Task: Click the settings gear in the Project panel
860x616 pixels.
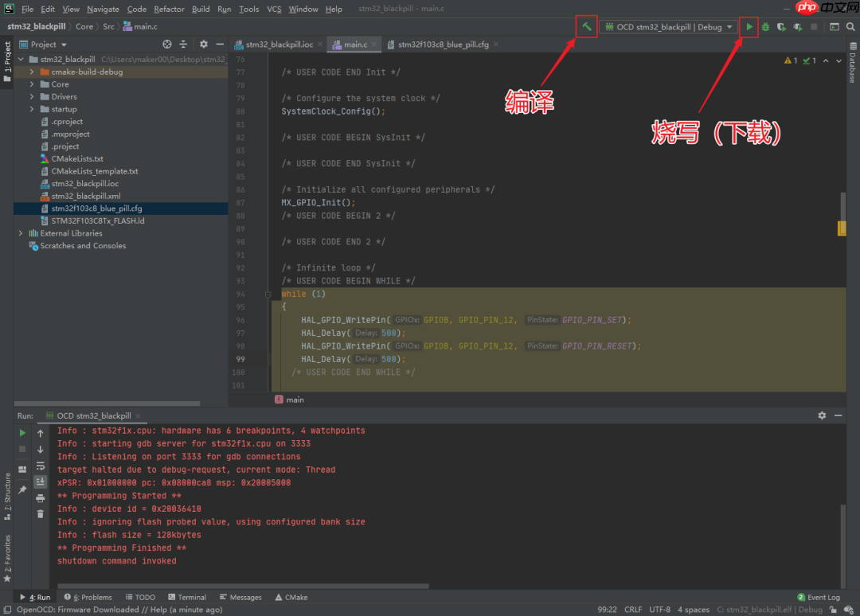Action: click(x=203, y=44)
